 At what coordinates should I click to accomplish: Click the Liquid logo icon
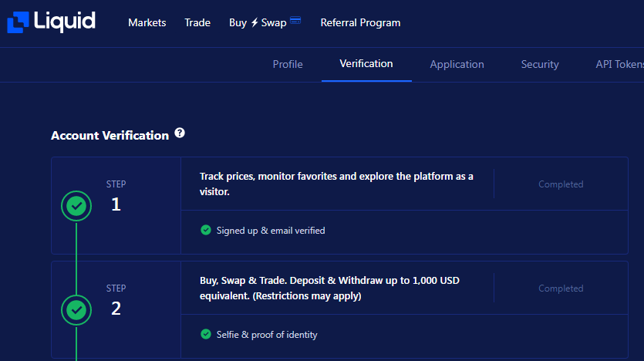tap(18, 22)
